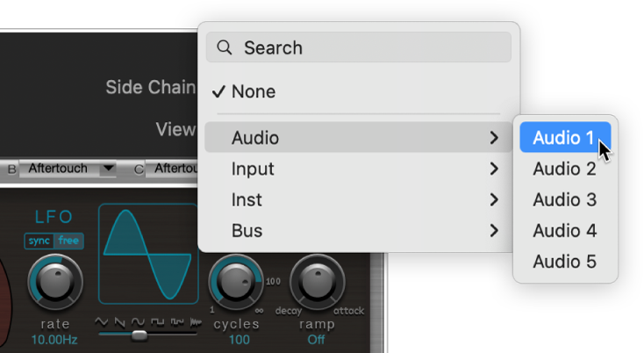Choose Audio 1 from the submenu

pos(564,138)
